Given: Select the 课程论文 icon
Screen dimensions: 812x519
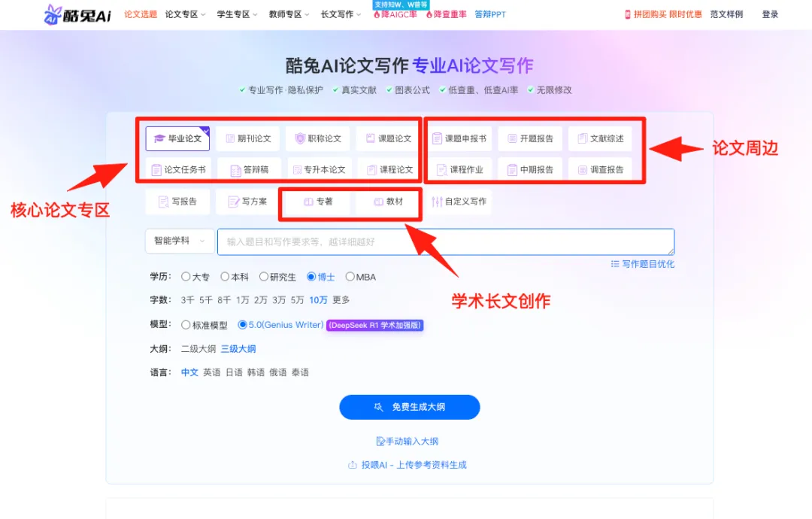Looking at the screenshot, I should coord(372,170).
